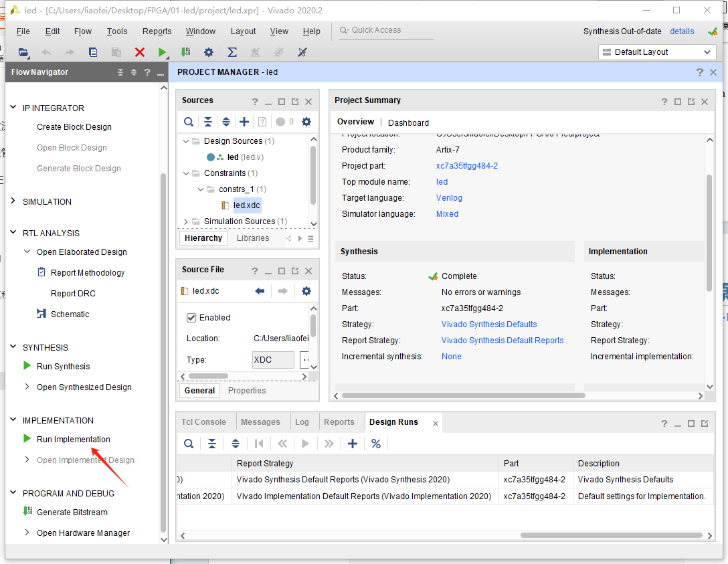The height and width of the screenshot is (564, 728).
Task: Open the Reports menu
Action: tap(157, 31)
